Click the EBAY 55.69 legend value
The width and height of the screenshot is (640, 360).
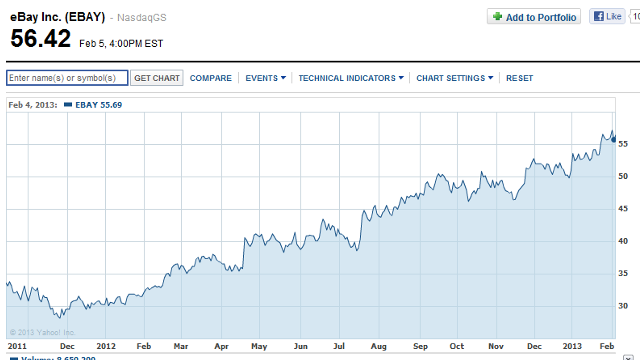pyautogui.click(x=99, y=105)
